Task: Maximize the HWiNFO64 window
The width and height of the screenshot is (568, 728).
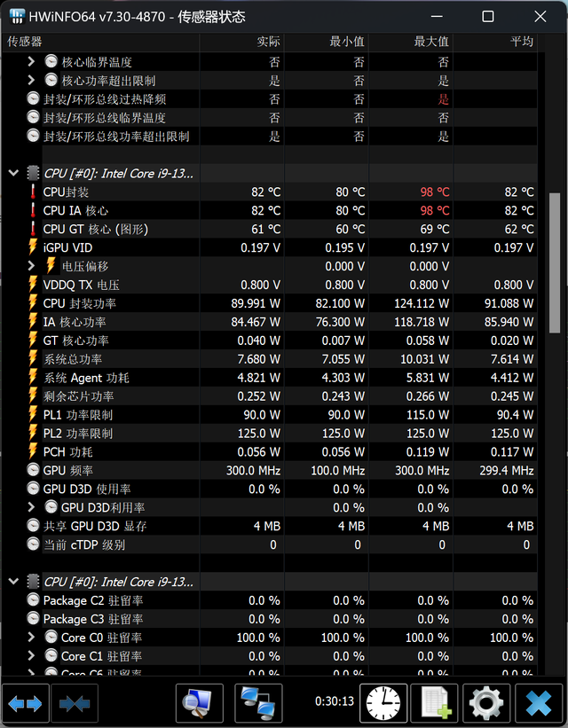Action: point(487,16)
